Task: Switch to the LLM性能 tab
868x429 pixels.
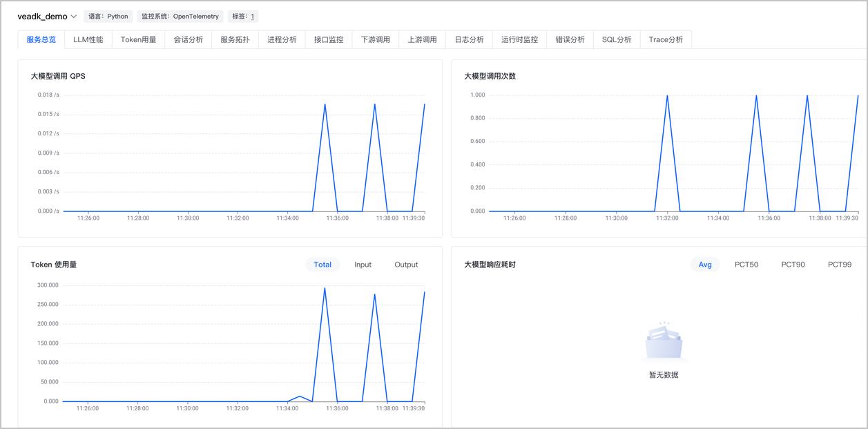Action: coord(88,39)
